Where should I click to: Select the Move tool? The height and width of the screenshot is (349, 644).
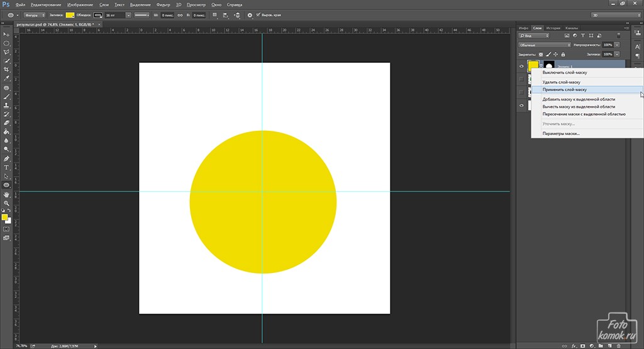tap(6, 35)
